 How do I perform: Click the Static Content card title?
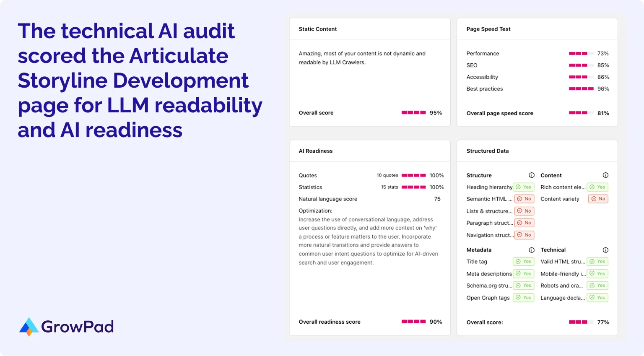point(318,29)
